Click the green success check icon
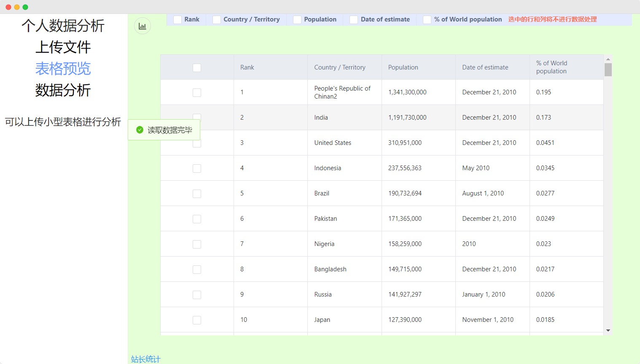Viewport: 640px width, 364px height. click(140, 130)
